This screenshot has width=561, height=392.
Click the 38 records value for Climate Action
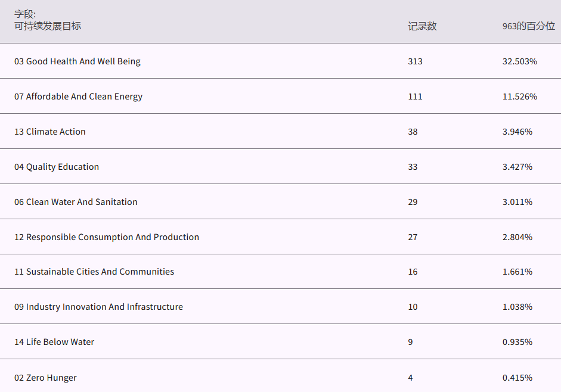[413, 132]
